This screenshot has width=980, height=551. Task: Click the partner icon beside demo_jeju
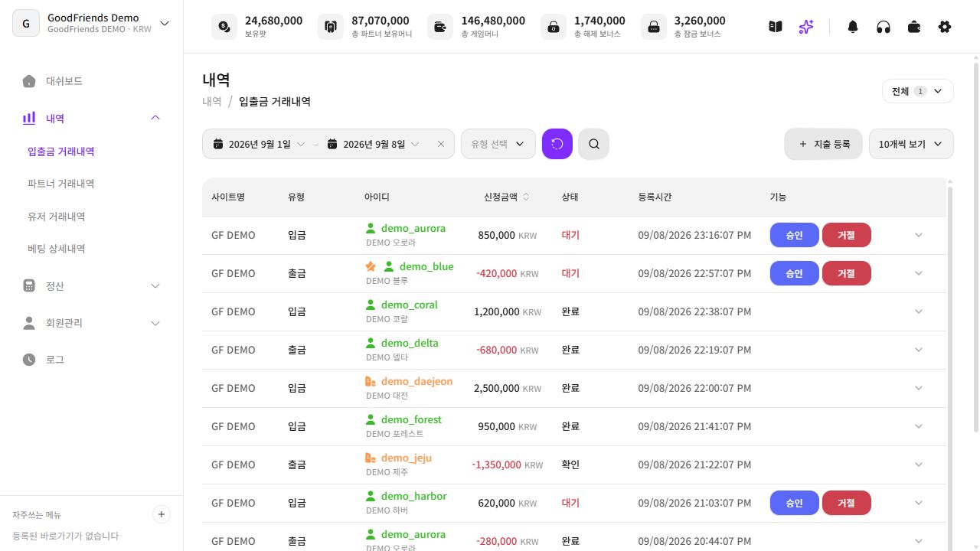click(371, 458)
